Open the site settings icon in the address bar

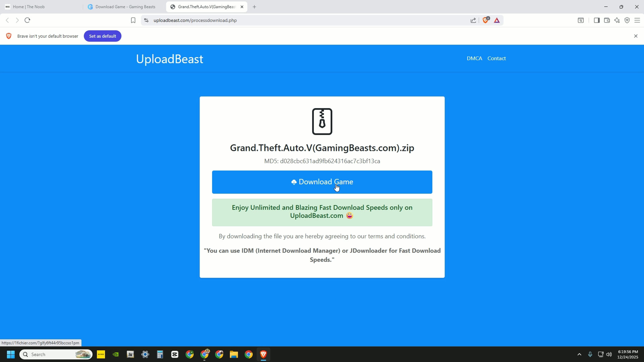click(x=146, y=20)
